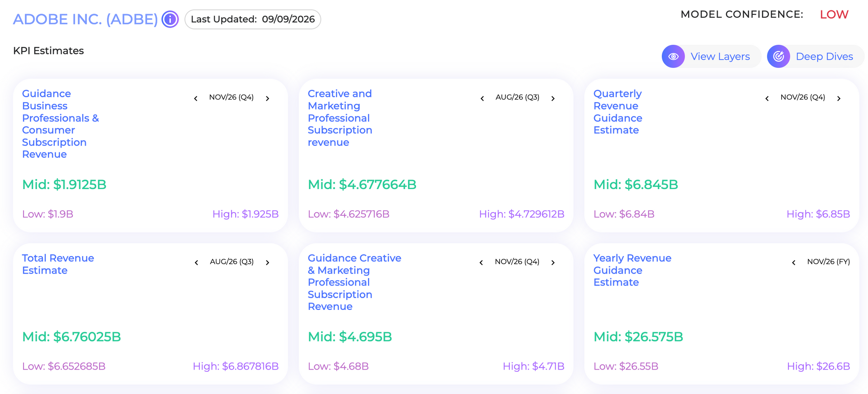Click the eye icon on View Layers
Viewport: 868px width, 394px height.
click(x=673, y=57)
